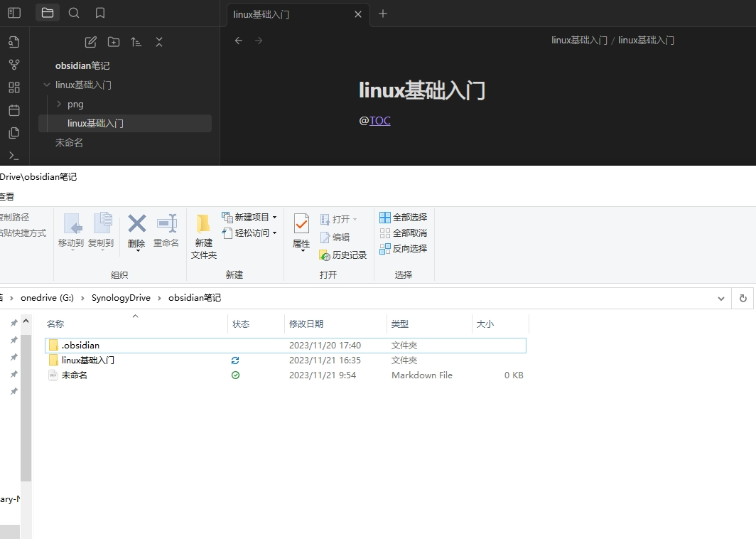Open a new tab with plus button
Viewport: 756px width, 539px height.
tap(383, 14)
